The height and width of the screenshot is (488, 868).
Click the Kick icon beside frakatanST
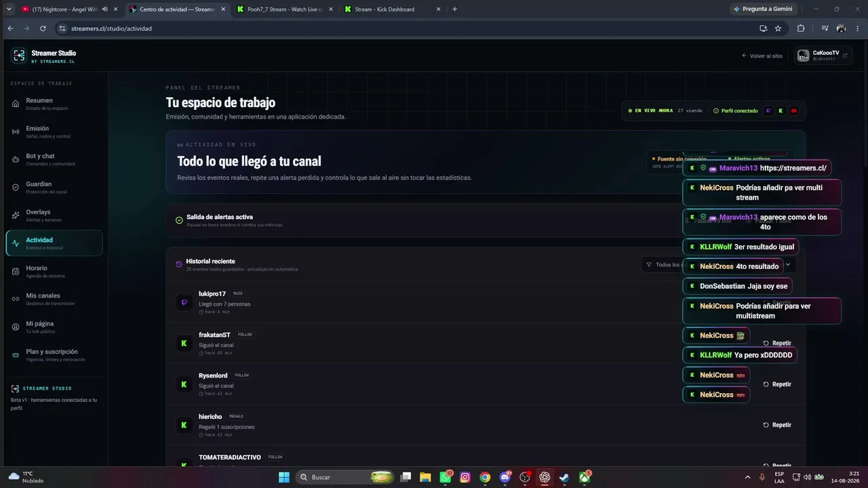184,344
